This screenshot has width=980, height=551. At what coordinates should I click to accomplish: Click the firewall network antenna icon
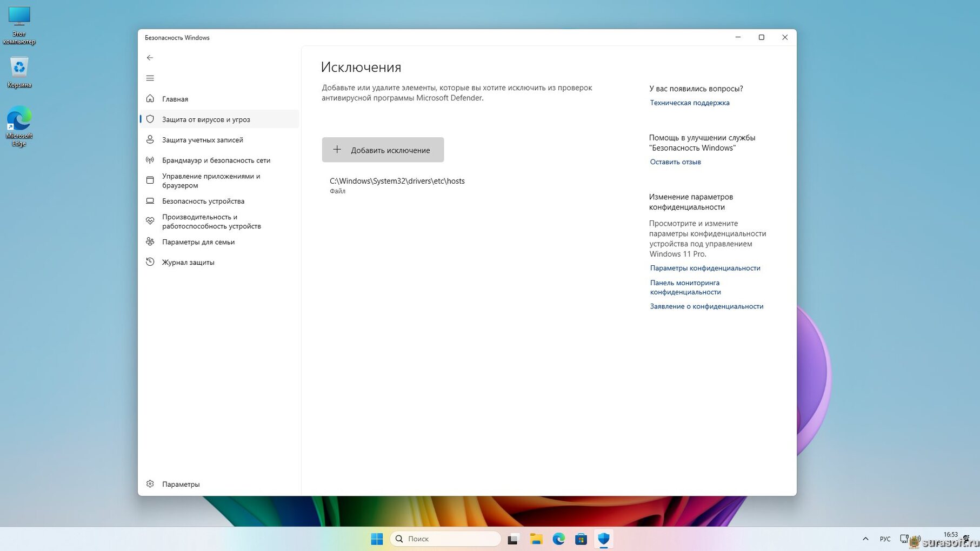(x=150, y=160)
